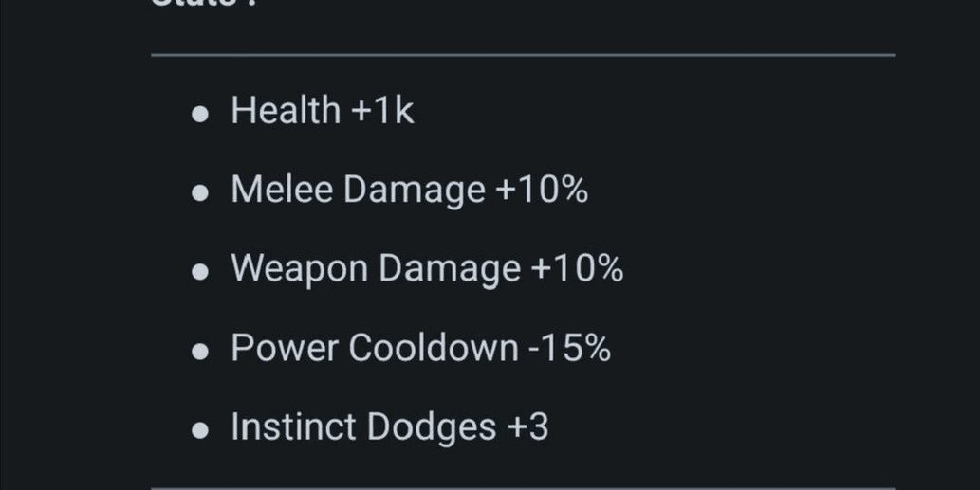Click the +1k value for Health
The image size is (980, 490).
[382, 111]
